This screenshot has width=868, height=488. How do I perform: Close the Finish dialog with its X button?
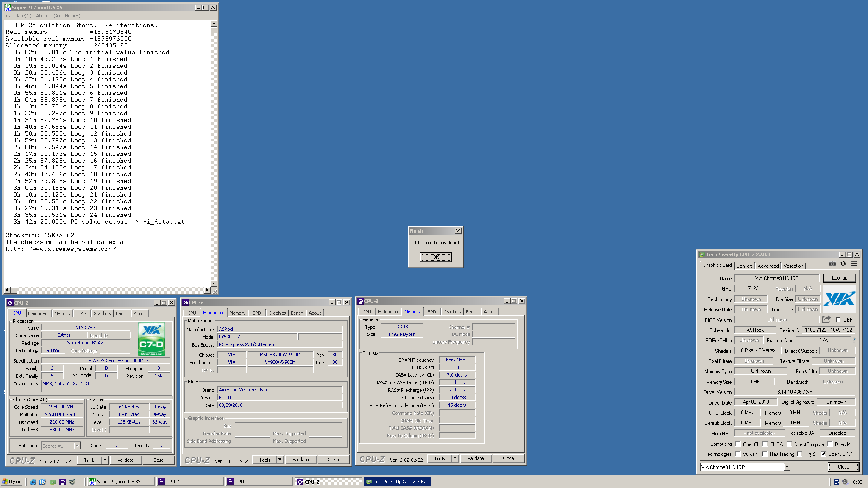pyautogui.click(x=458, y=231)
